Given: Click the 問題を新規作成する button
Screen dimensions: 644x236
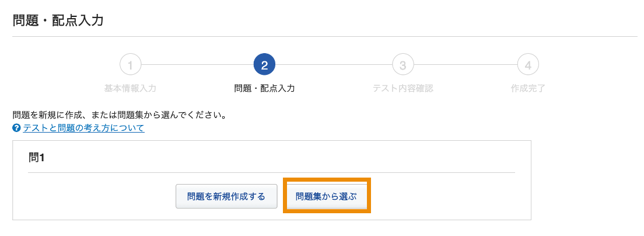Looking at the screenshot, I should click(226, 196).
